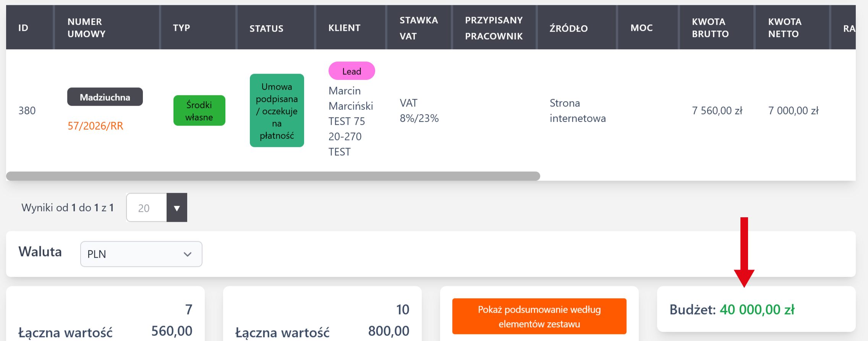Sort by the Przypisany Pracownik column header
868x341 pixels.
494,28
